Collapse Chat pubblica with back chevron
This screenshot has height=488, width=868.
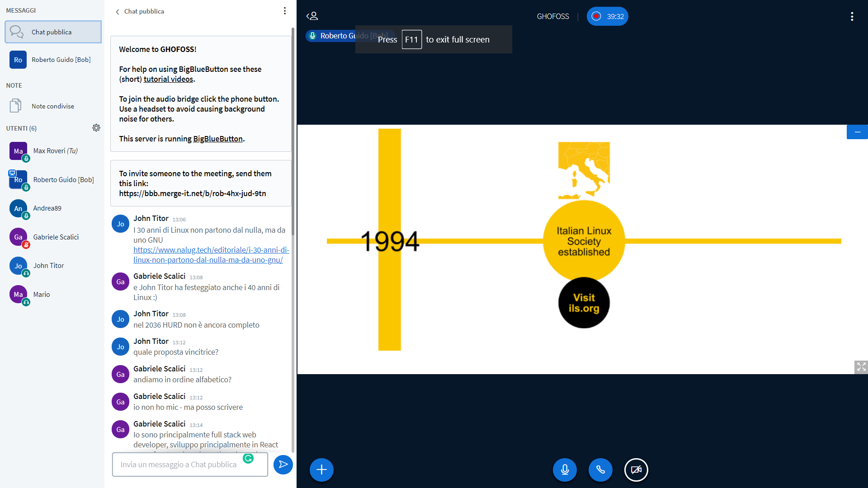tap(118, 11)
